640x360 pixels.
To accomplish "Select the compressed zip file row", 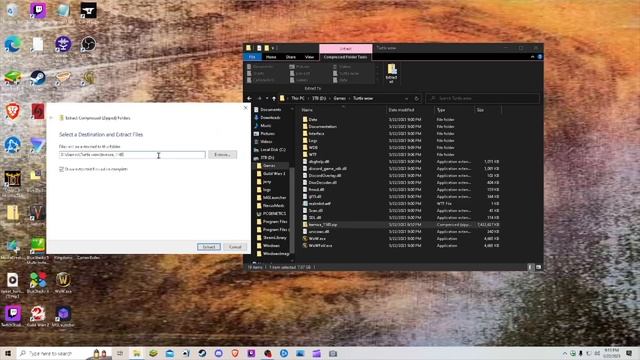I will [401, 224].
